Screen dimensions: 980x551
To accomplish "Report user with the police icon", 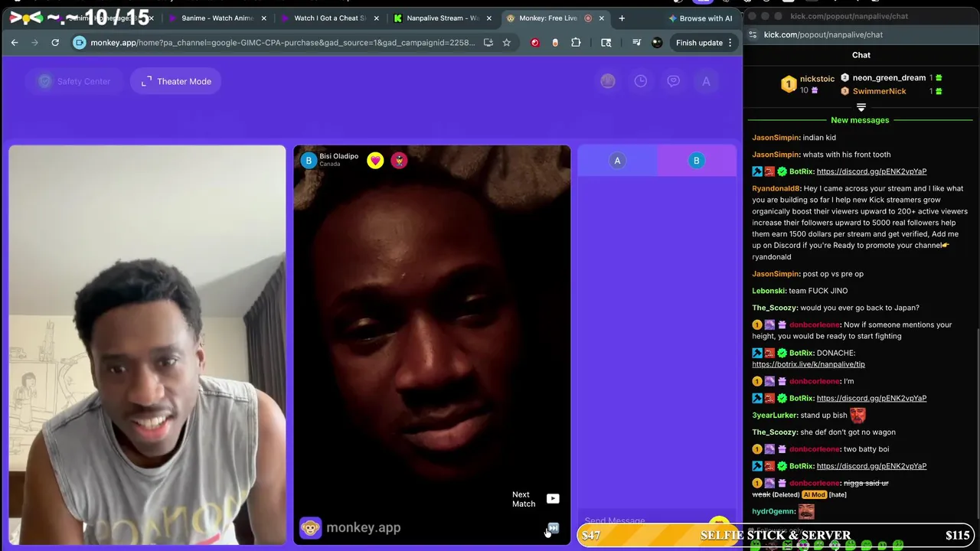I will 399,160.
